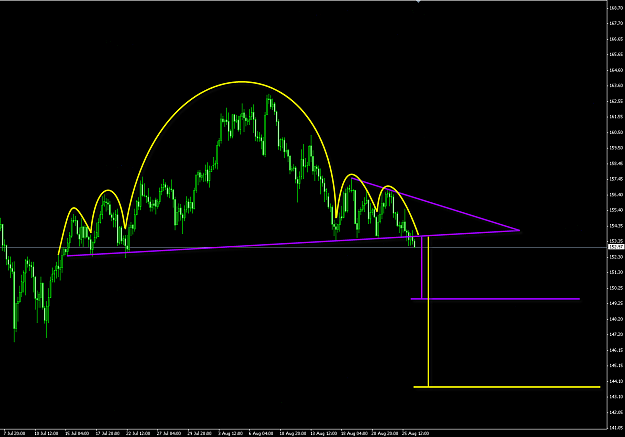Select the large yellow head arc over the chart peak

[242, 82]
